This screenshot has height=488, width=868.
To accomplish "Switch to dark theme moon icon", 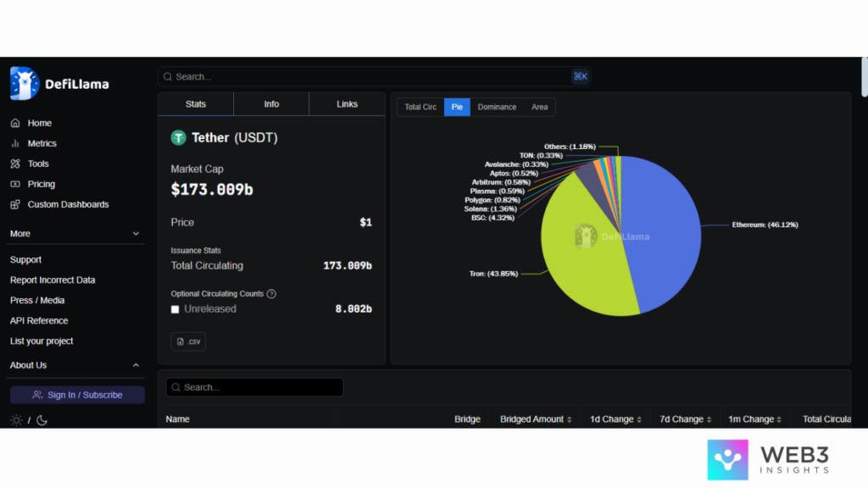I will tap(42, 420).
